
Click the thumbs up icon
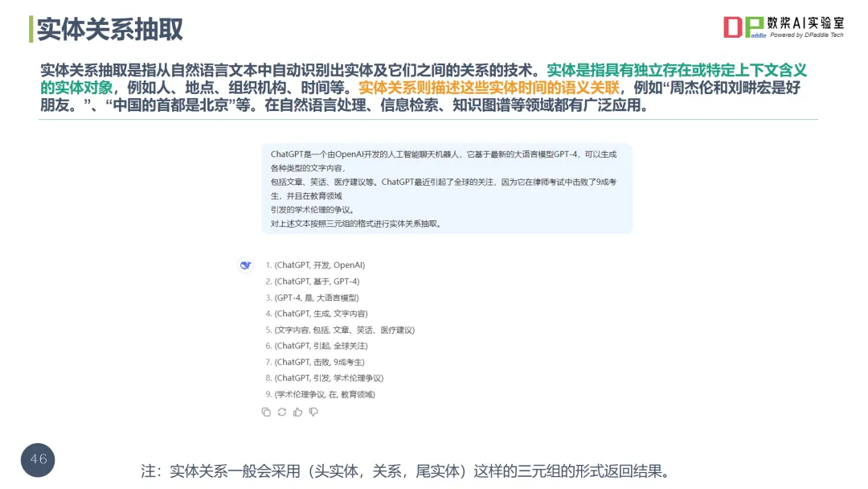298,412
